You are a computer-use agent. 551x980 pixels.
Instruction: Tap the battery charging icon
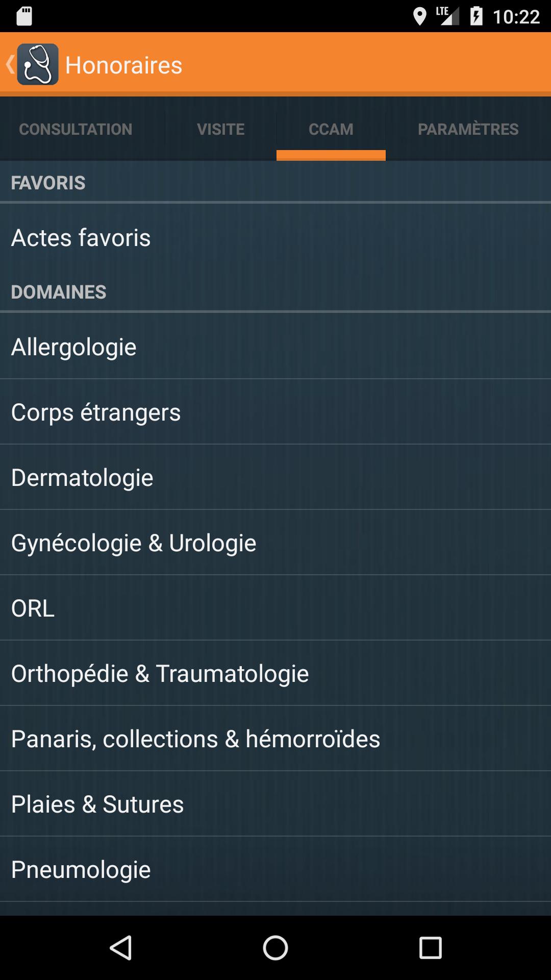pyautogui.click(x=476, y=16)
